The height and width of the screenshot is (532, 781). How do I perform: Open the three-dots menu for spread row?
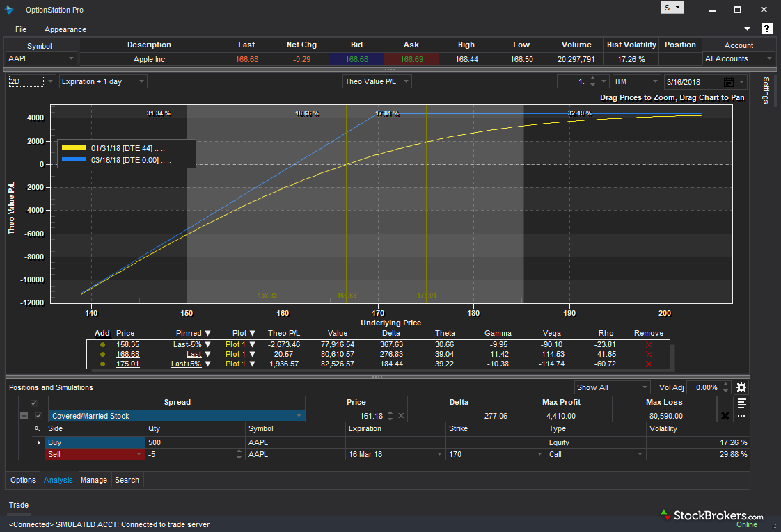[x=741, y=416]
